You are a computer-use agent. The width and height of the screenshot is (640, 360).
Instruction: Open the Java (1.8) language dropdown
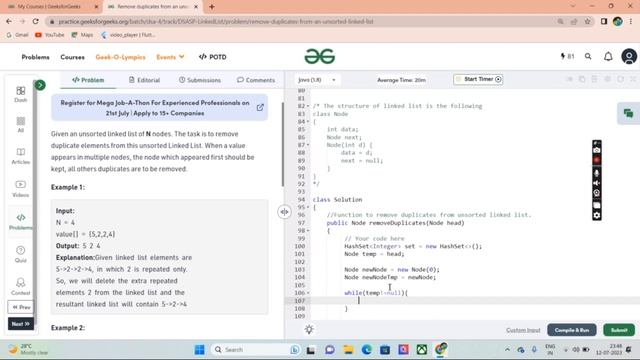(317, 80)
